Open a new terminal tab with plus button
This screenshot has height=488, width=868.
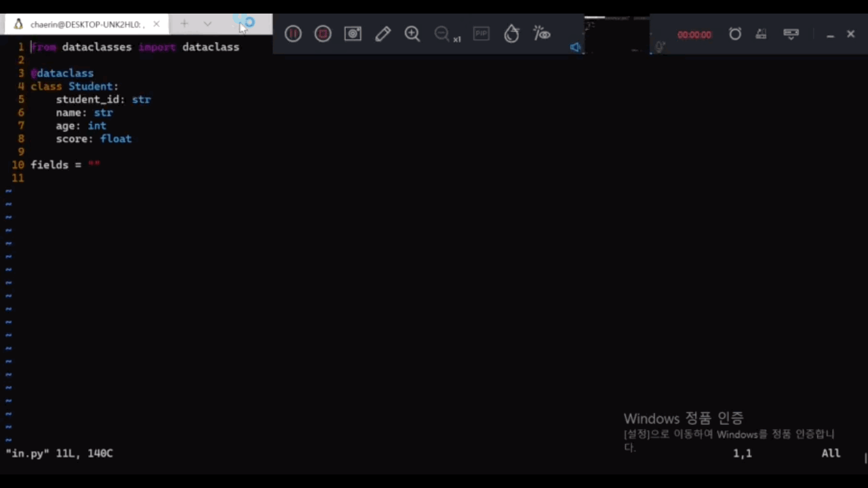(184, 24)
